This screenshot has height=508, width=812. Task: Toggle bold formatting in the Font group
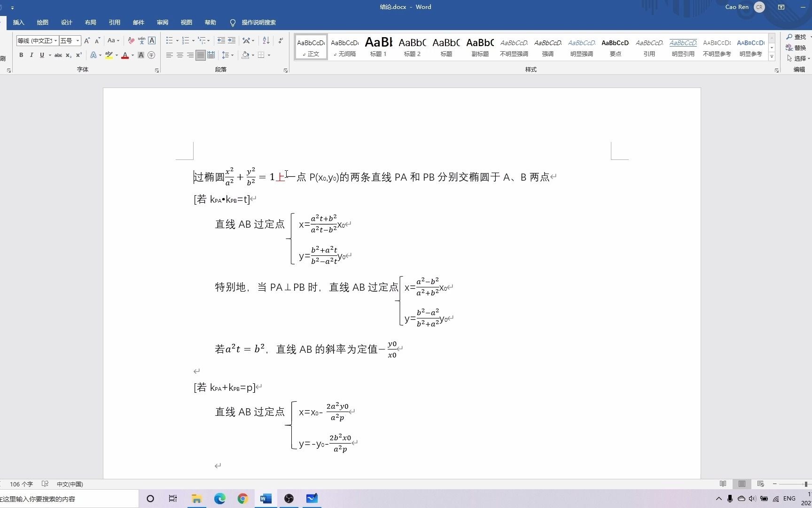(21, 55)
